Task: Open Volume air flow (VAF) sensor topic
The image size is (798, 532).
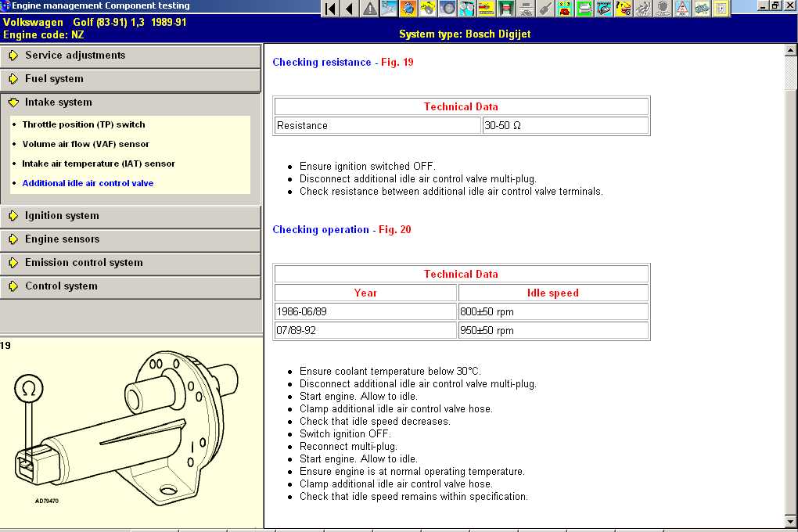Action: pos(85,144)
